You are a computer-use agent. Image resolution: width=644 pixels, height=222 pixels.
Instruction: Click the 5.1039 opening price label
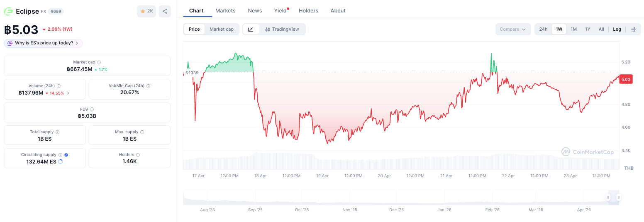point(192,73)
